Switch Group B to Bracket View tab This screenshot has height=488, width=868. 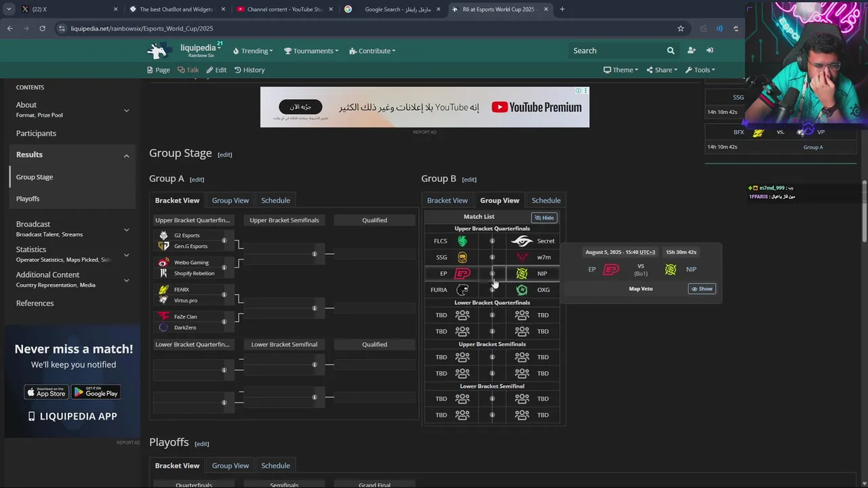coord(448,200)
